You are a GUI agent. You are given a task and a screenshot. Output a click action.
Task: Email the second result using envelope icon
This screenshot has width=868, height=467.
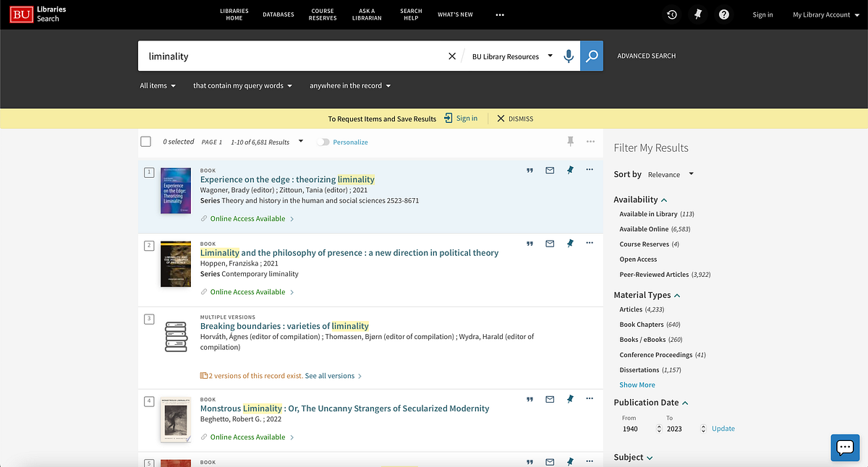point(550,244)
